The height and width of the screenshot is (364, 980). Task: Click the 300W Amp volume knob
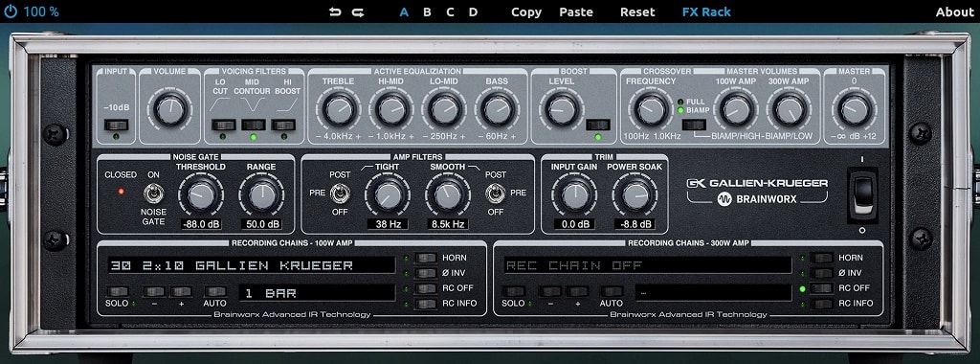click(789, 110)
